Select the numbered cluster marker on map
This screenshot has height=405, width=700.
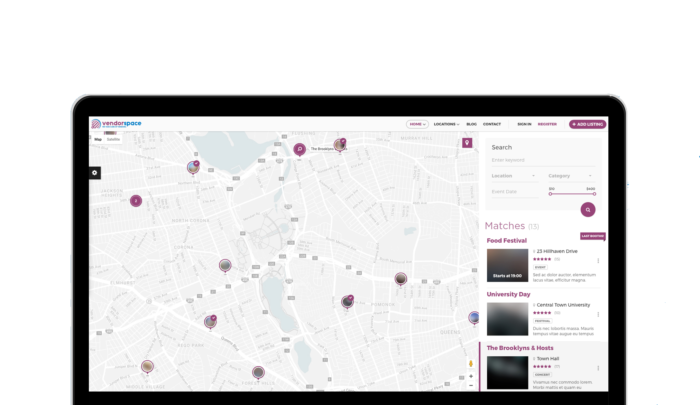tap(136, 200)
